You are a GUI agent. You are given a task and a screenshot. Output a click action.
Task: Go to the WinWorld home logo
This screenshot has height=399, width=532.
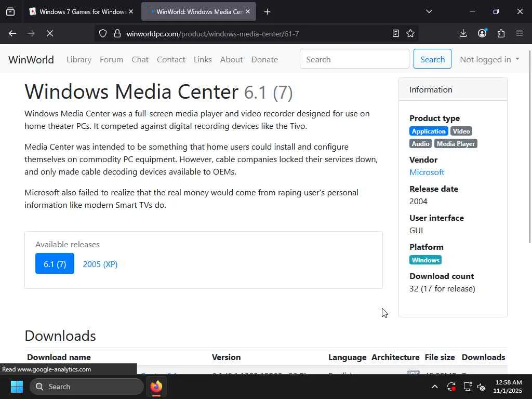point(31,60)
